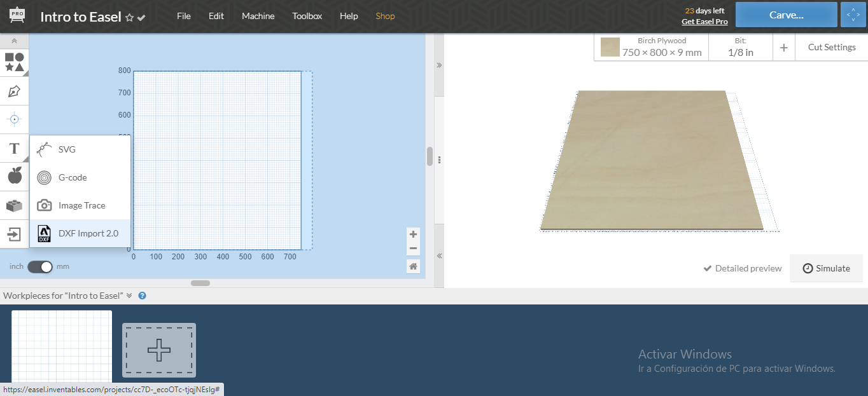The height and width of the screenshot is (396, 868).
Task: Click the Birch Plywood material swatch
Action: pos(610,47)
